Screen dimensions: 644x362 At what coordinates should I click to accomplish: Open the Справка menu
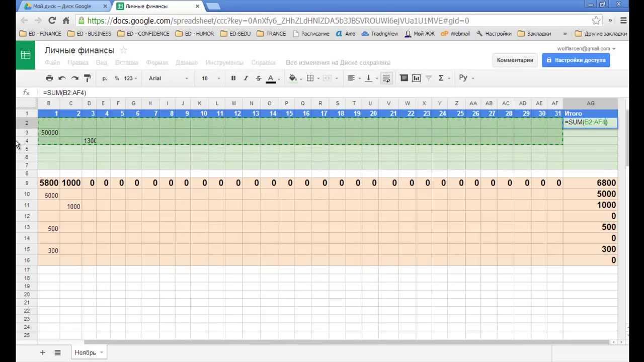tap(263, 63)
